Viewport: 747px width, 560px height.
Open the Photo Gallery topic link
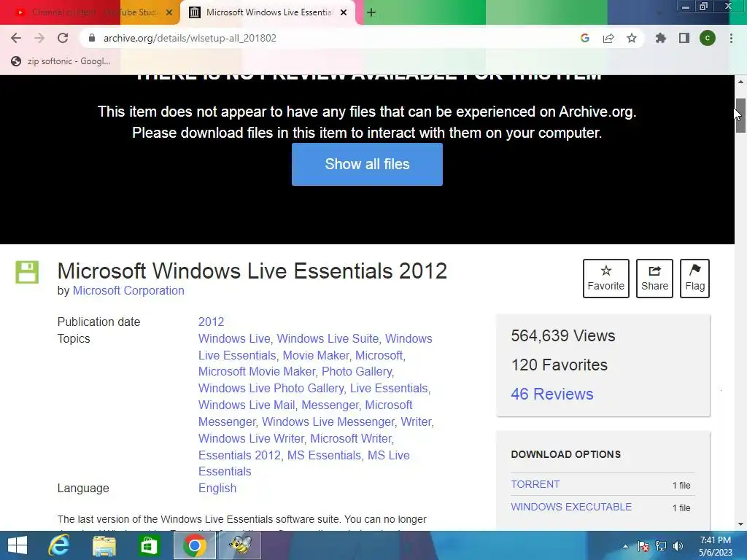point(357,371)
